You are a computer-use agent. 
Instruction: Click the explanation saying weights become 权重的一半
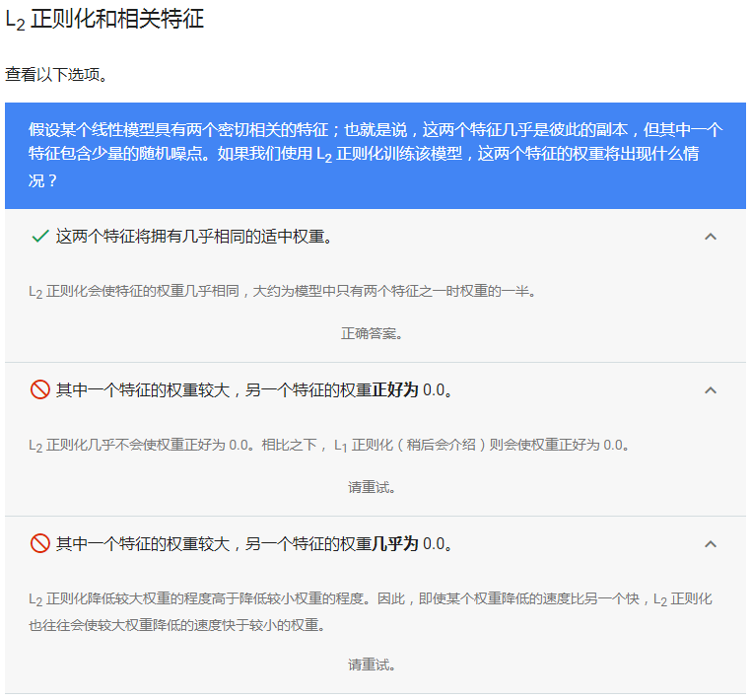tap(282, 292)
